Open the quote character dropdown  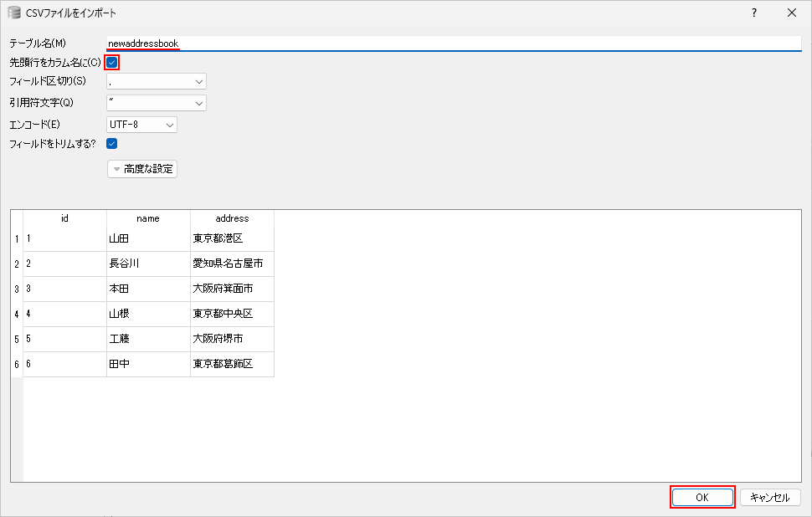point(157,103)
